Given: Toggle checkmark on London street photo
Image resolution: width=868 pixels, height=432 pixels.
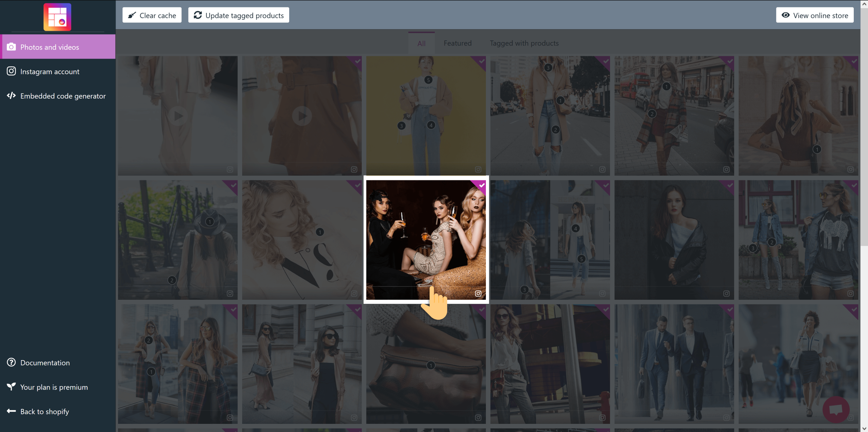Looking at the screenshot, I should (730, 61).
